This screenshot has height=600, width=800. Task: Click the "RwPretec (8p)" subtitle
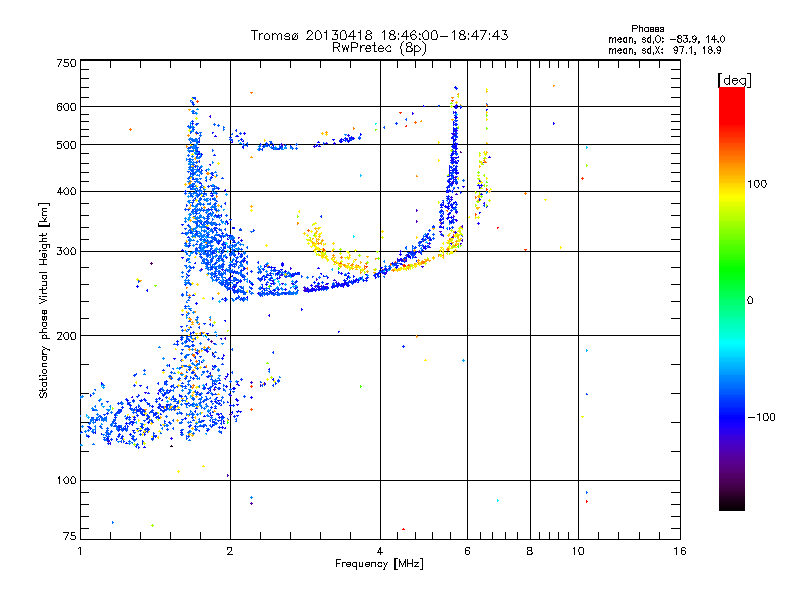379,48
